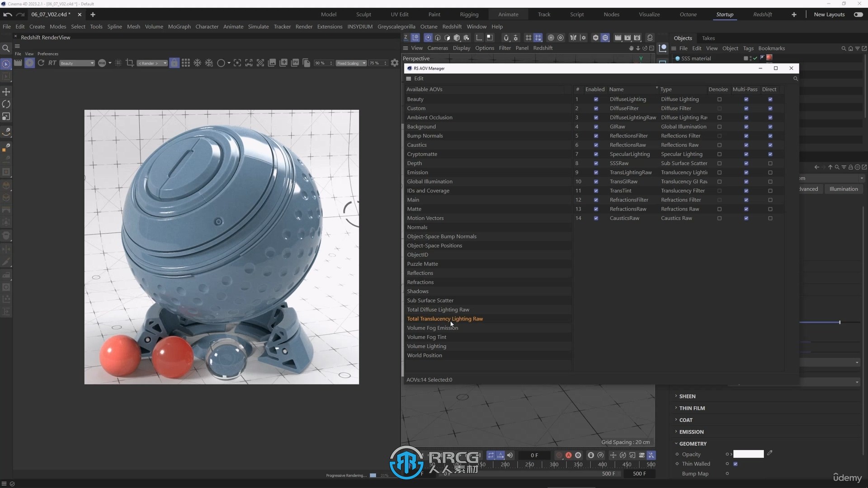This screenshot has height=488, width=868.
Task: Click the viewport pan hand icon
Action: (x=631, y=48)
